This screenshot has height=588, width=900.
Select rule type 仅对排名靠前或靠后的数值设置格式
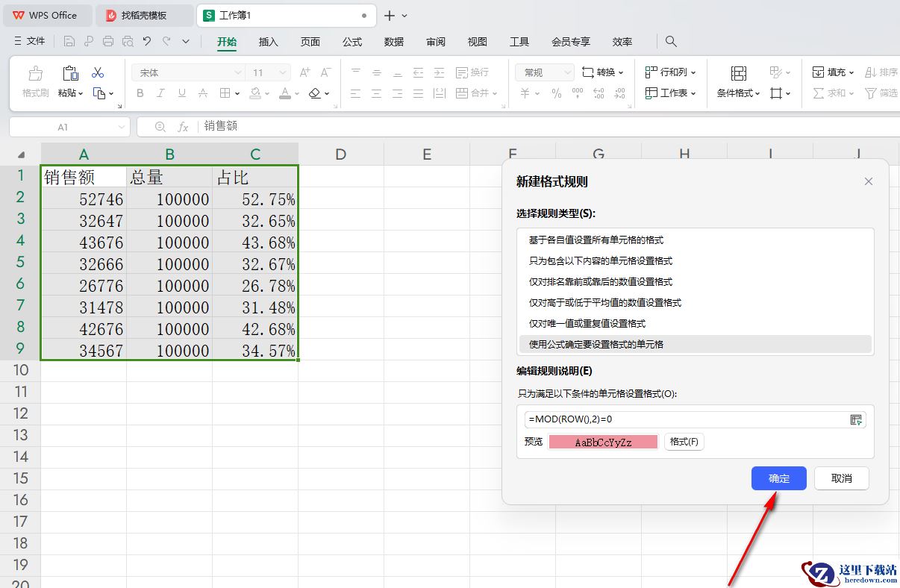pos(696,282)
